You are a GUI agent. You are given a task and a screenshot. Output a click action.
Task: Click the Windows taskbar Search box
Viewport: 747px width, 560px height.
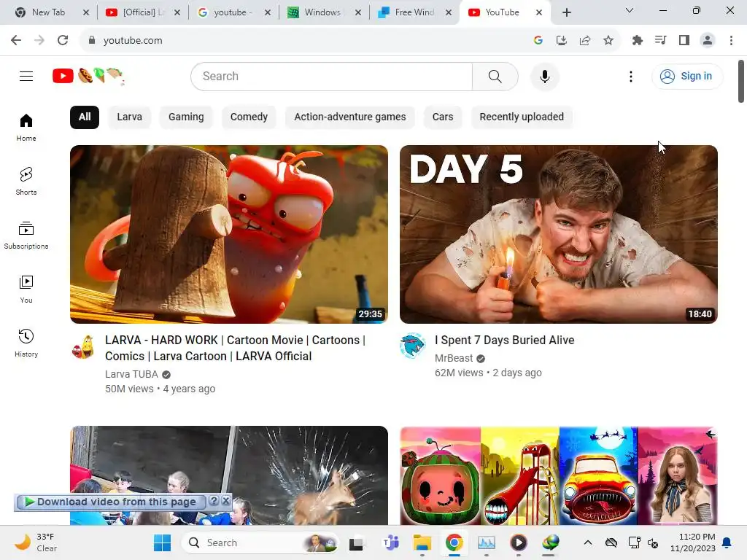click(260, 542)
